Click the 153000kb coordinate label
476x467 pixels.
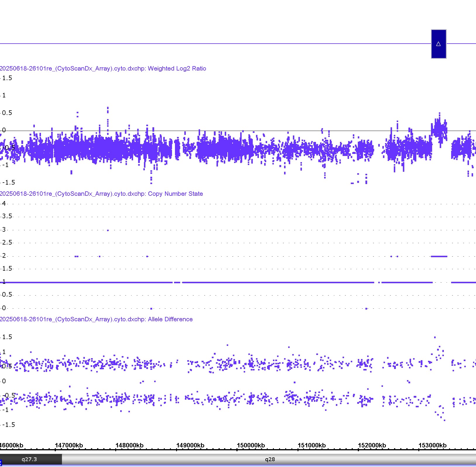coord(433,445)
